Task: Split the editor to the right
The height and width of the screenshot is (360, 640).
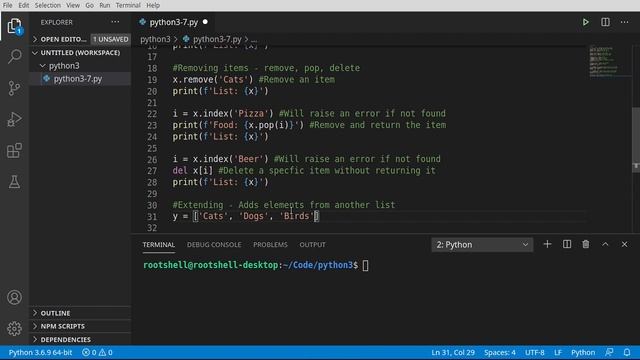Action: point(605,22)
